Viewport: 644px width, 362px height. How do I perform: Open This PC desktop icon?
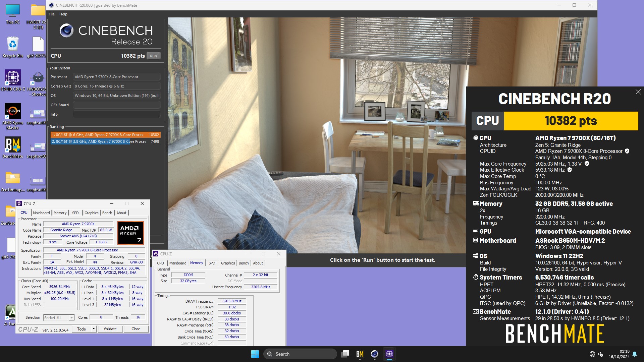13,13
